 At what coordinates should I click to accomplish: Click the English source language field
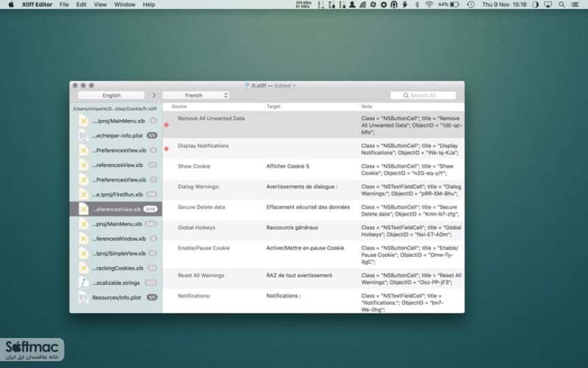click(112, 95)
